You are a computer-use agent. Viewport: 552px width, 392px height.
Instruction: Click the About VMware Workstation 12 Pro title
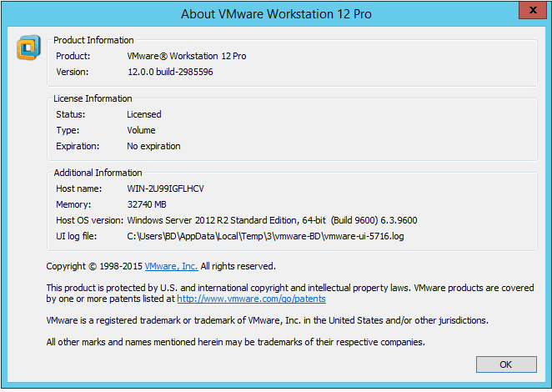click(x=276, y=14)
